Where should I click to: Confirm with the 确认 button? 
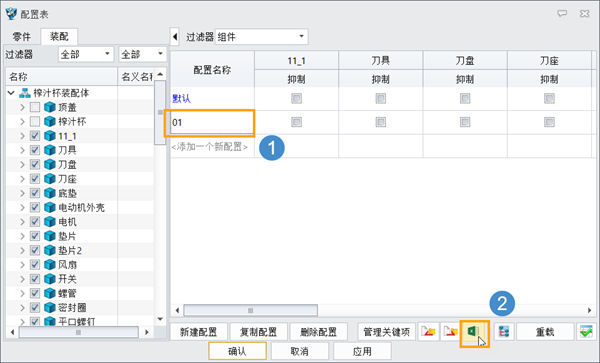coord(237,351)
